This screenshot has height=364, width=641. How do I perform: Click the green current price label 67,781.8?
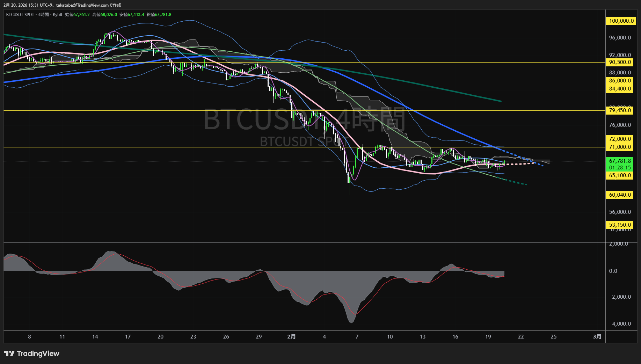(620, 161)
